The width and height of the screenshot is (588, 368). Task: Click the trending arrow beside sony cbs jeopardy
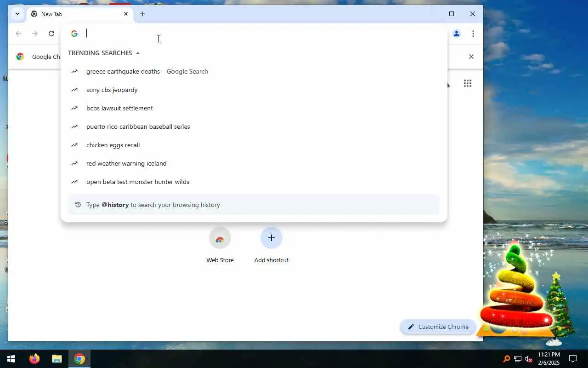(x=74, y=90)
